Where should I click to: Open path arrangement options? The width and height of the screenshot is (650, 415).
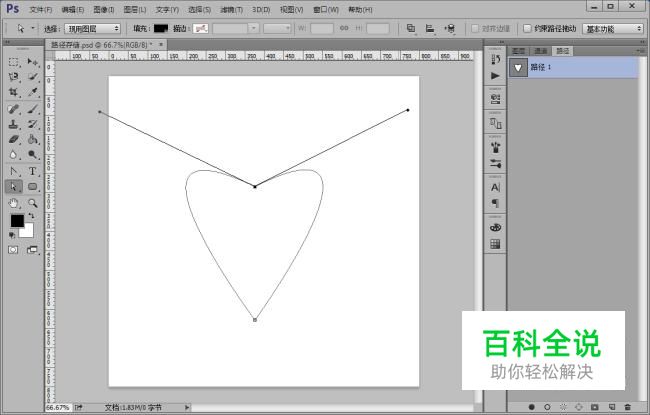click(x=449, y=29)
